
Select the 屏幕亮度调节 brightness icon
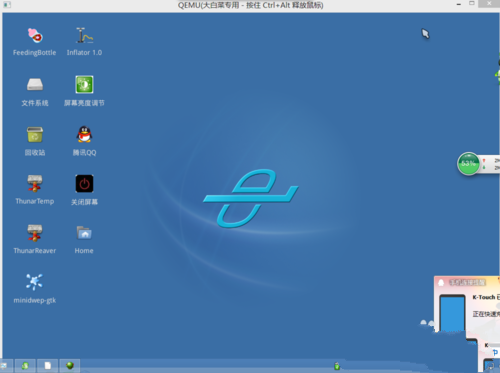point(84,84)
